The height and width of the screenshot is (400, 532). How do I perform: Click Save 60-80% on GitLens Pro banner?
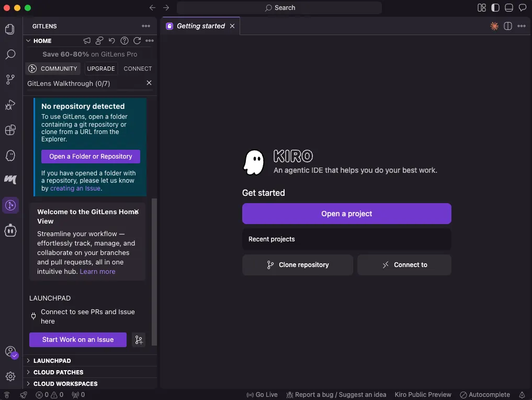[x=89, y=54]
